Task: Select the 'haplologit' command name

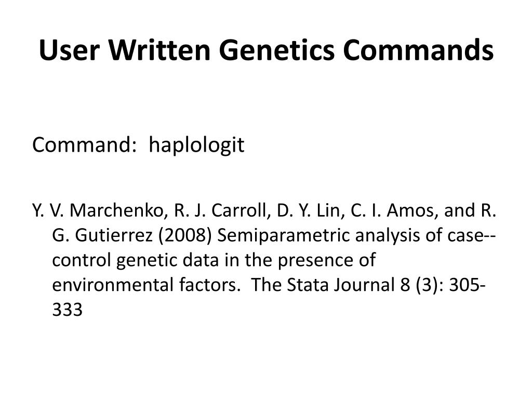Action: point(196,145)
